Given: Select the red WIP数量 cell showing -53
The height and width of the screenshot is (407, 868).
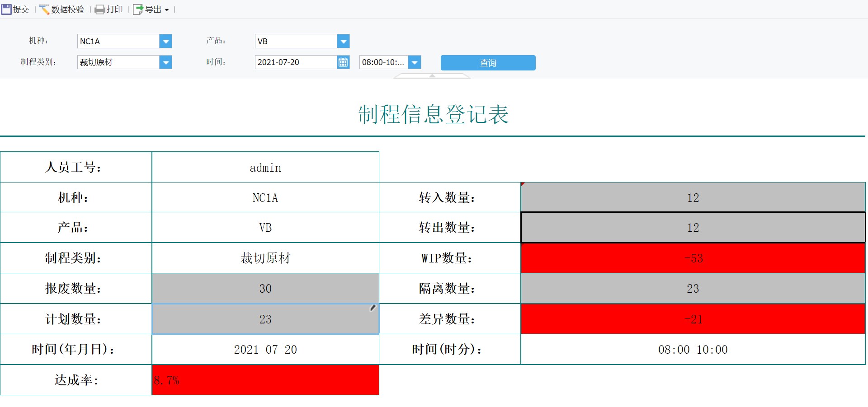Looking at the screenshot, I should (x=693, y=258).
